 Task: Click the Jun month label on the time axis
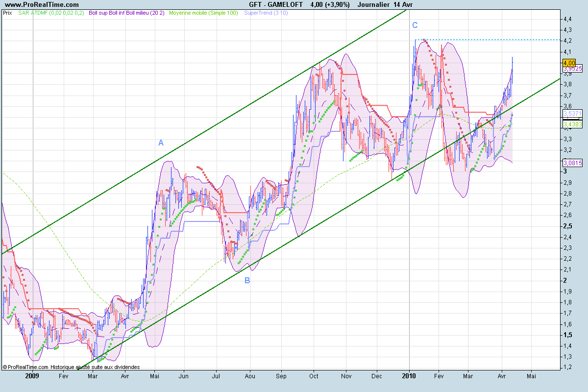tap(184, 376)
